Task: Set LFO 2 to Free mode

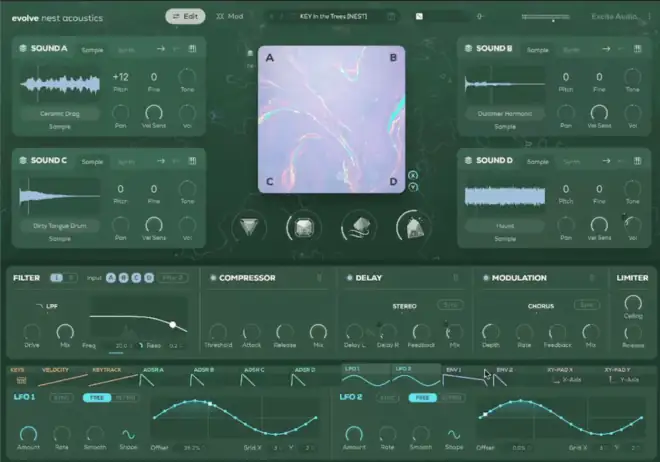Action: point(422,398)
